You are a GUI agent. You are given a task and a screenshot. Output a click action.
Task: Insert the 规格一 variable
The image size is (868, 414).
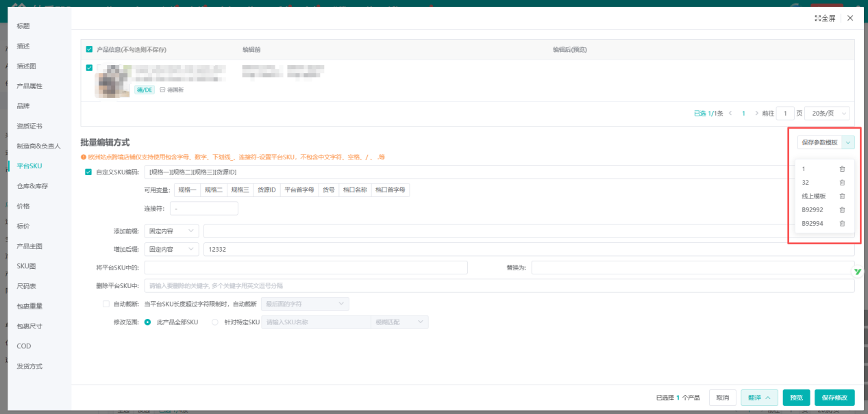(187, 190)
